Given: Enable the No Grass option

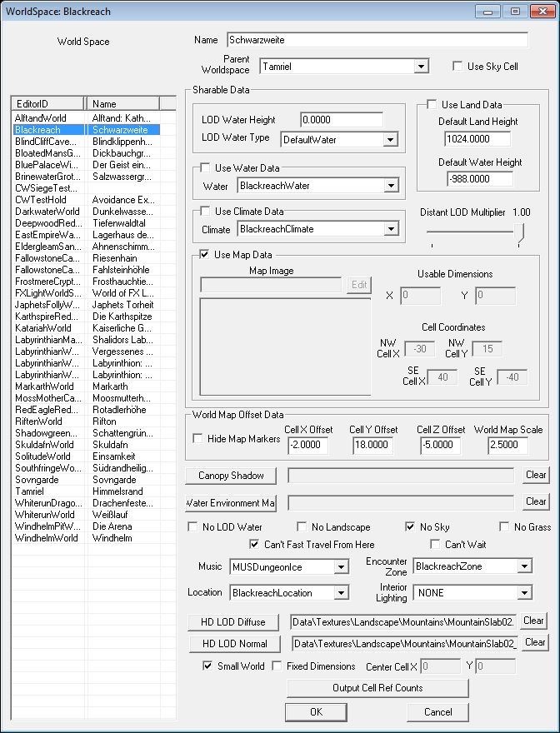Looking at the screenshot, I should [x=504, y=526].
